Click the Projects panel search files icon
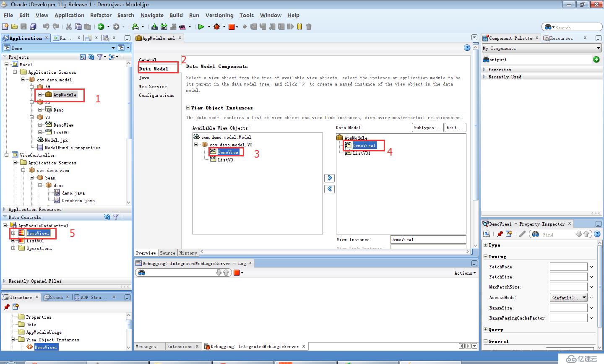The image size is (604, 364). point(83,57)
